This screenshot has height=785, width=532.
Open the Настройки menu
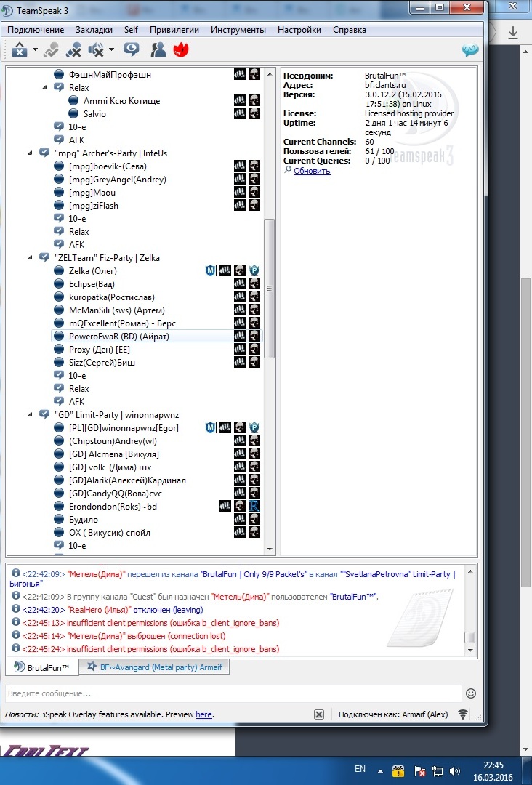point(299,30)
